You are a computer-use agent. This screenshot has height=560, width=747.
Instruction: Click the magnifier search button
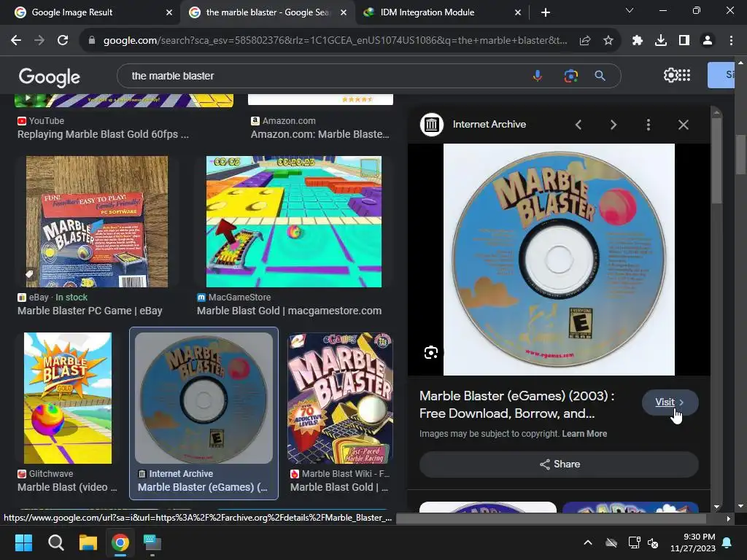(x=600, y=76)
